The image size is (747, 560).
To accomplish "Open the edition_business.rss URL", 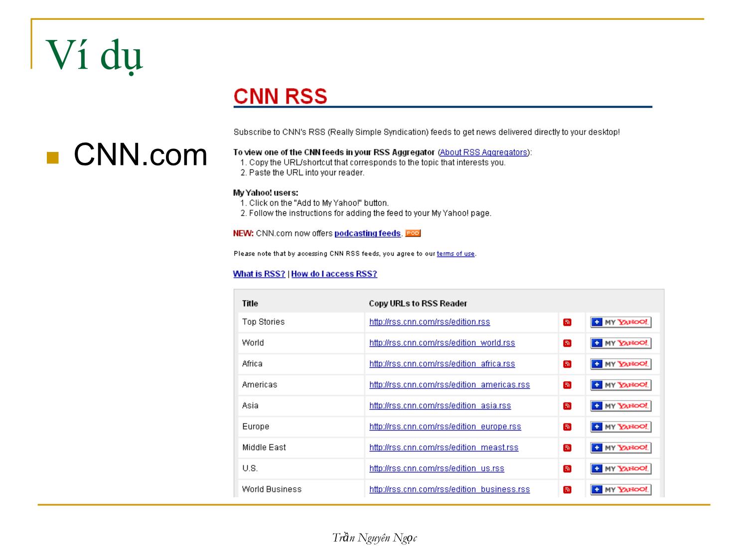I will coord(449,489).
